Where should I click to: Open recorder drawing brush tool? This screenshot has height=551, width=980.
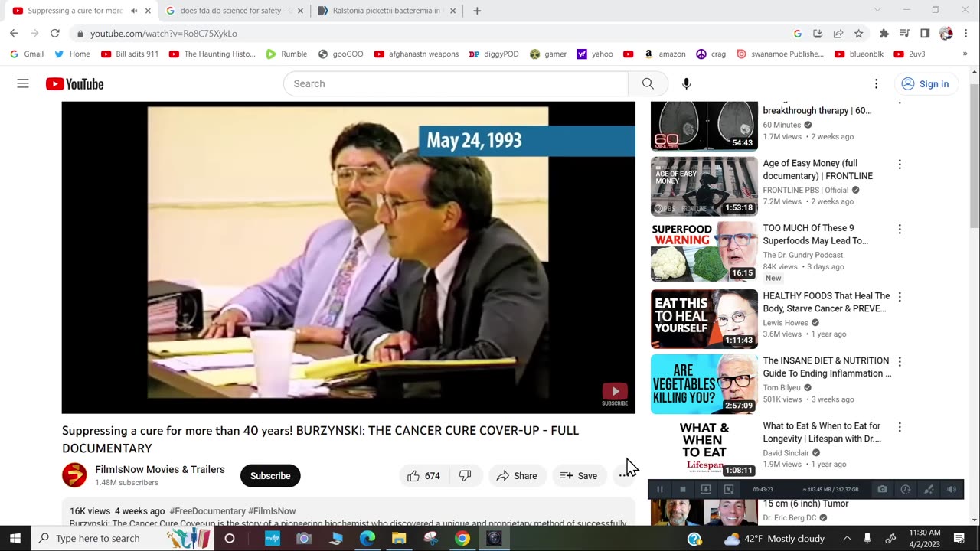tap(929, 489)
